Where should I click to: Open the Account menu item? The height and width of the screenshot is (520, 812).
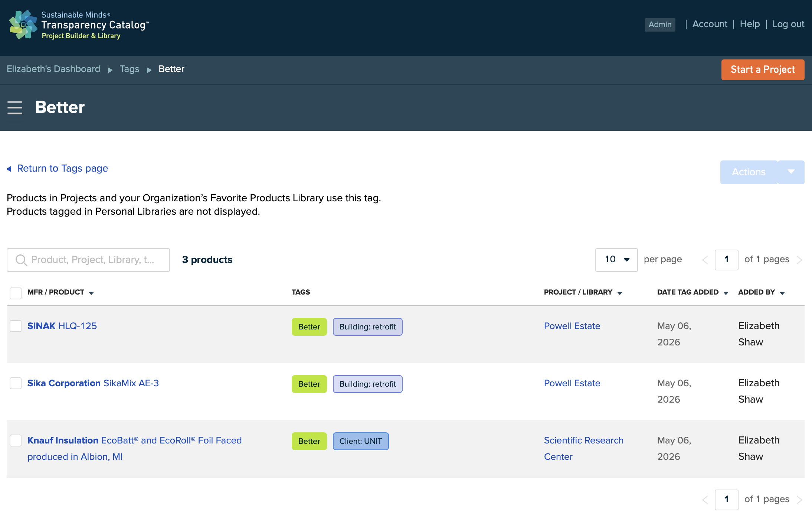710,24
